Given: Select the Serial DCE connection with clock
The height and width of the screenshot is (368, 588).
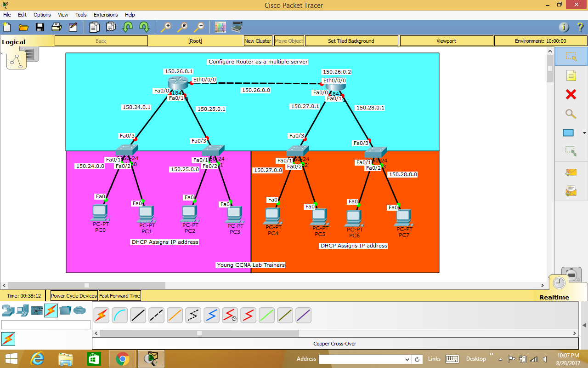Looking at the screenshot, I should (230, 315).
